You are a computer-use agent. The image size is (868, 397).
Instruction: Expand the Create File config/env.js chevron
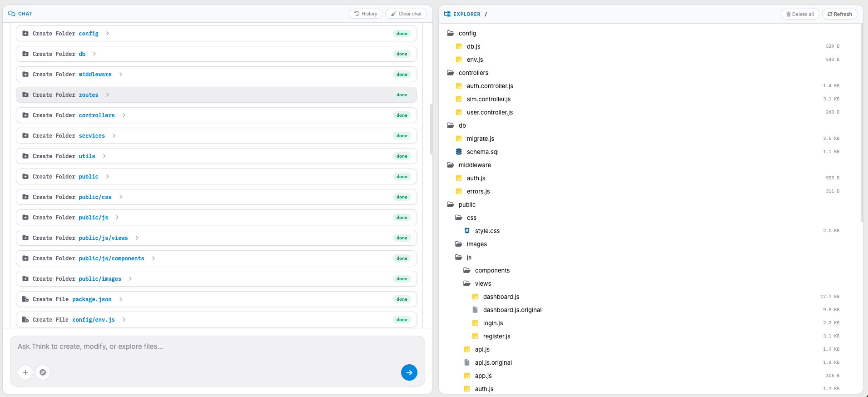124,320
